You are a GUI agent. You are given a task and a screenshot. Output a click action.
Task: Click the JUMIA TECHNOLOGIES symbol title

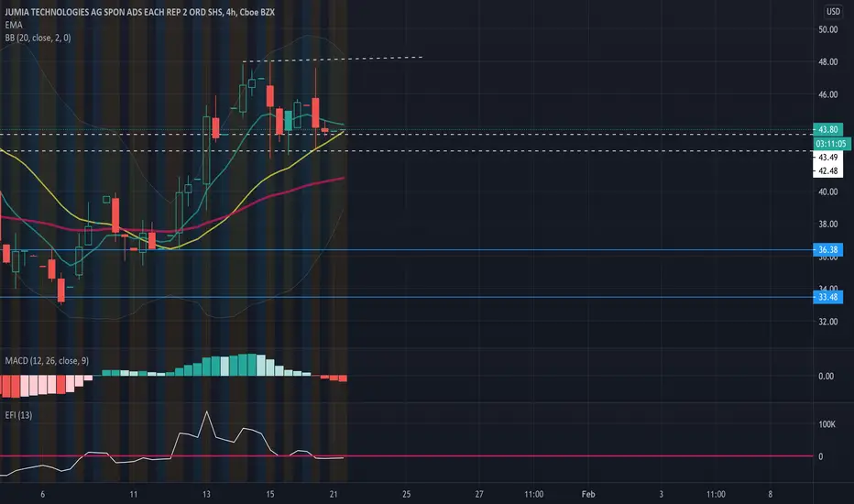click(x=139, y=12)
